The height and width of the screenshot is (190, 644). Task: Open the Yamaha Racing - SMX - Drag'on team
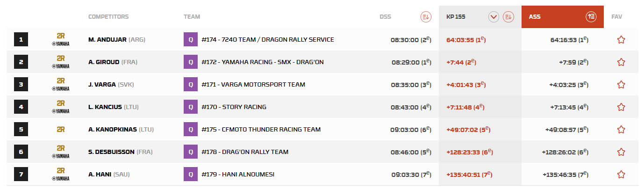(263, 62)
